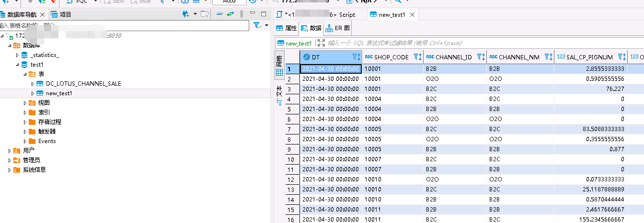The image size is (644, 223).
Task: Open the ER 图 tab
Action: tap(339, 28)
